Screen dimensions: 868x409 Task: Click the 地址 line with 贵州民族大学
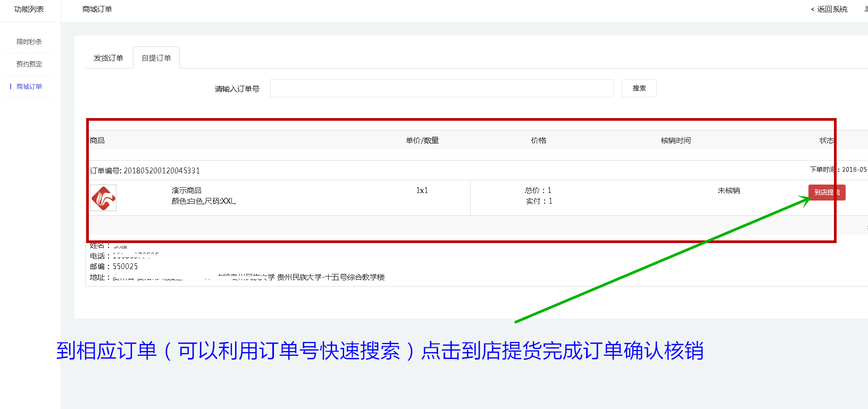click(237, 277)
